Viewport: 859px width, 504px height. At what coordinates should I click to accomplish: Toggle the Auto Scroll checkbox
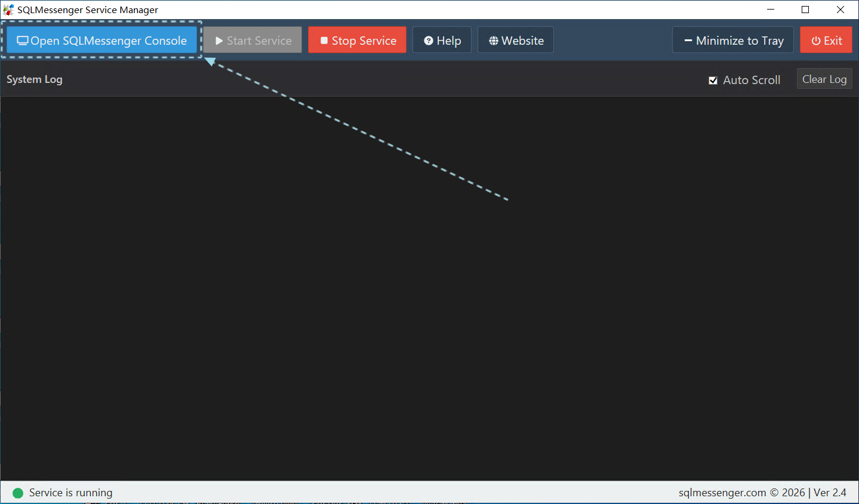713,80
